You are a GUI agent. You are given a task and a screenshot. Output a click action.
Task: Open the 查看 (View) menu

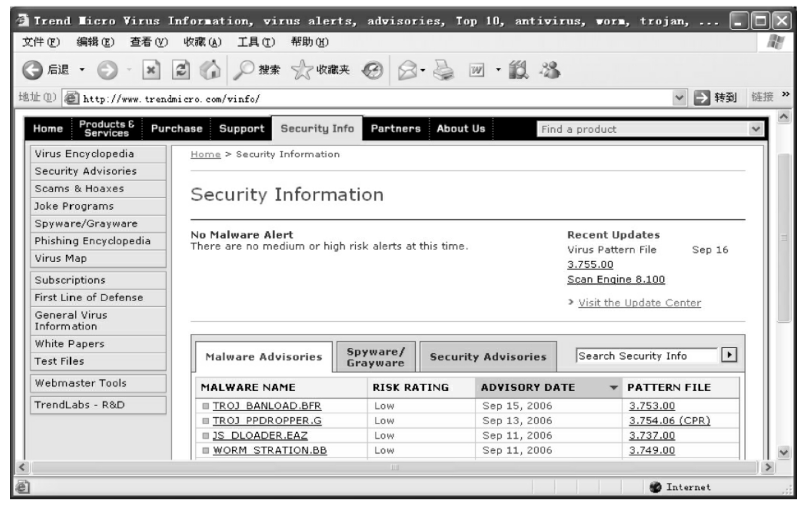pyautogui.click(x=149, y=42)
